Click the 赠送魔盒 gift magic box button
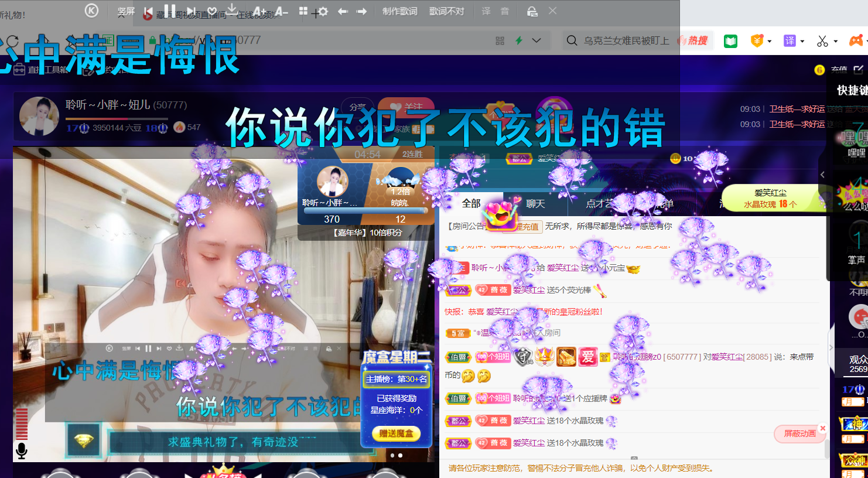Screen dimensions: 868x478 click(x=397, y=433)
